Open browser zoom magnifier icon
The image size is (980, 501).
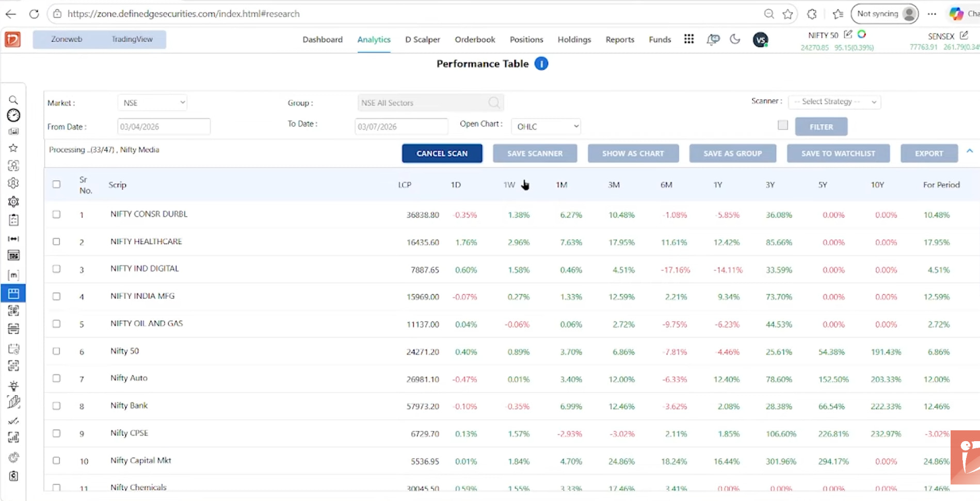click(769, 14)
